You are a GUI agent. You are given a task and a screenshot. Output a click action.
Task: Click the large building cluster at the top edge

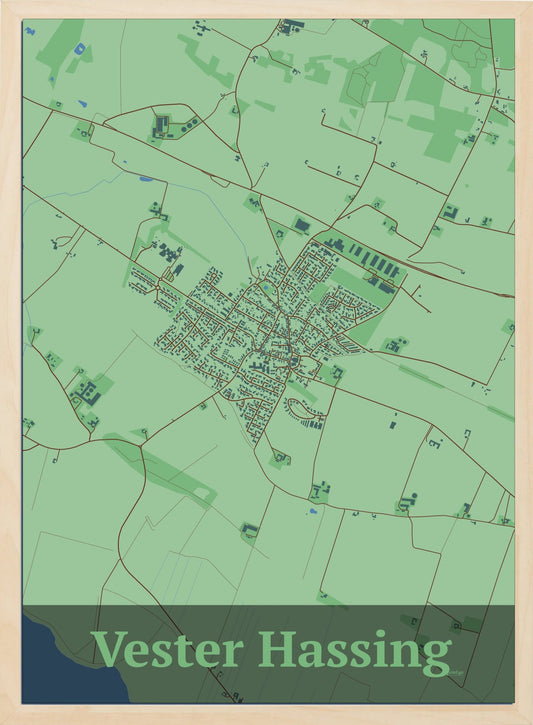pyautogui.click(x=293, y=26)
